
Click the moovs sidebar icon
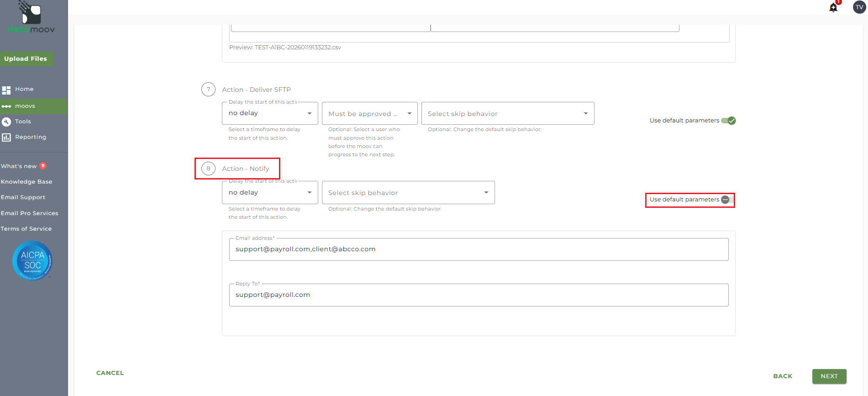(6, 106)
